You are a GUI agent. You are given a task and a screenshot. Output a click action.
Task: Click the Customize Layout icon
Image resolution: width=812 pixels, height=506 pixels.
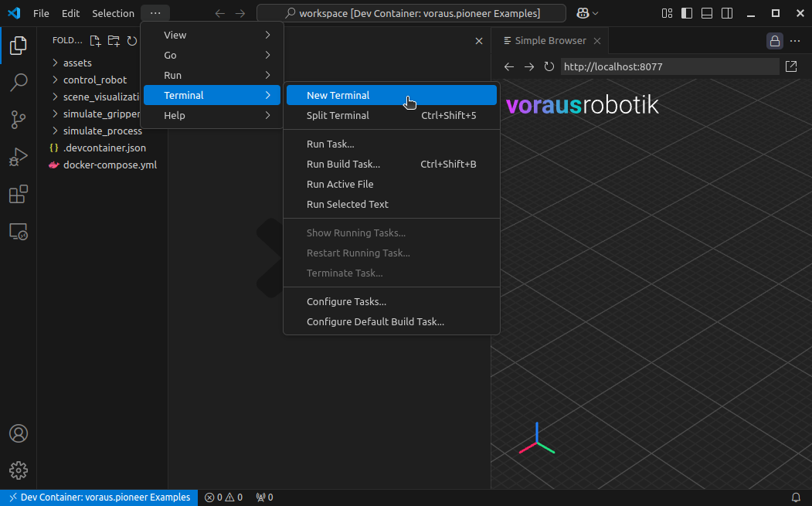tap(667, 13)
